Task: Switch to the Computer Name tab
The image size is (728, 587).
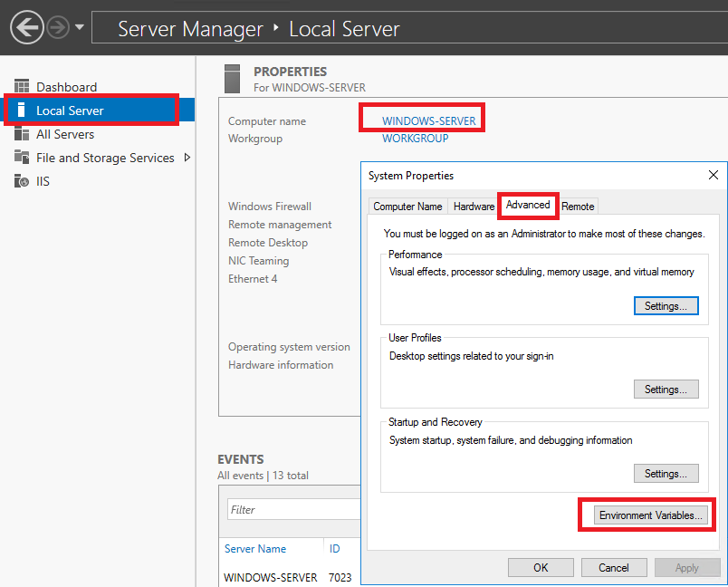Action: click(407, 207)
